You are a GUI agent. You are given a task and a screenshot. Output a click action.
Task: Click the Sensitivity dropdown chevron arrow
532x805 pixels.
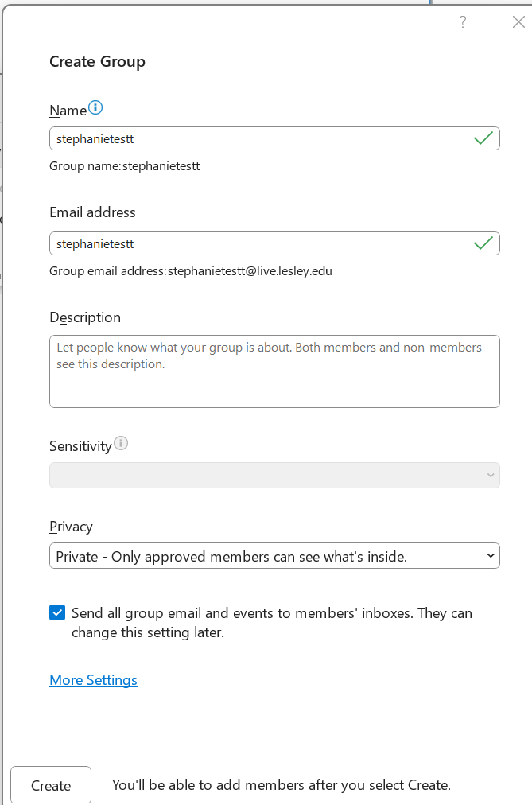[x=491, y=476]
